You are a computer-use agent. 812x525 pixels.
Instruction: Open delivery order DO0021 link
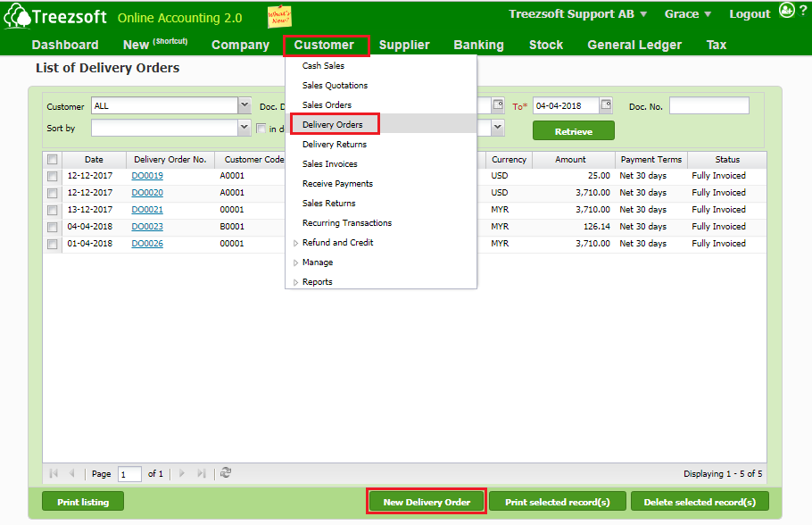(147, 210)
